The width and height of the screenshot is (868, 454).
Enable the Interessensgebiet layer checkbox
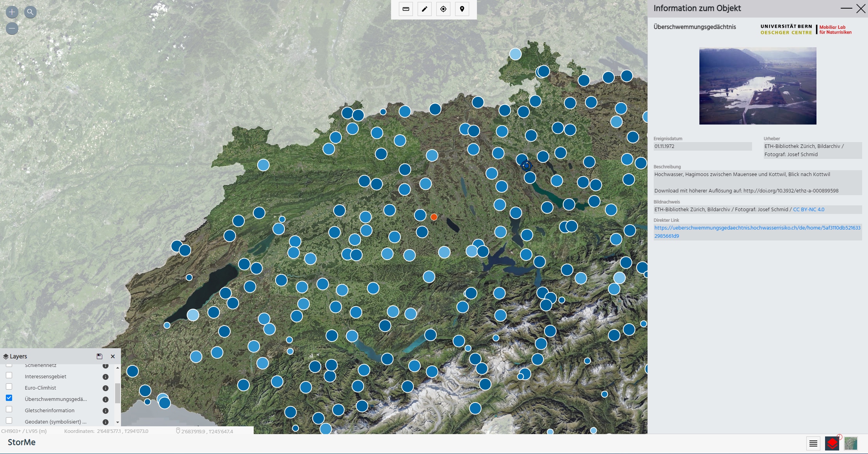click(9, 375)
